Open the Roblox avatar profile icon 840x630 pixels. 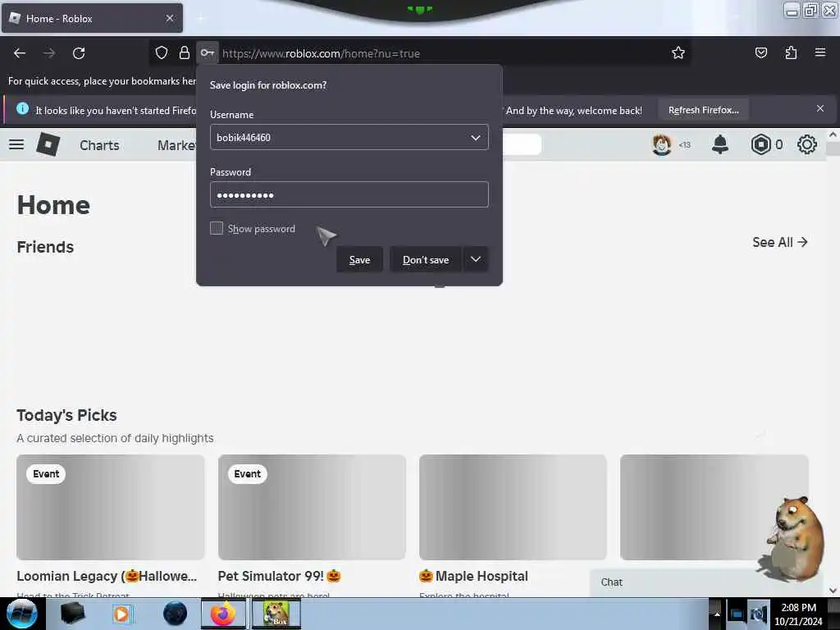662,144
